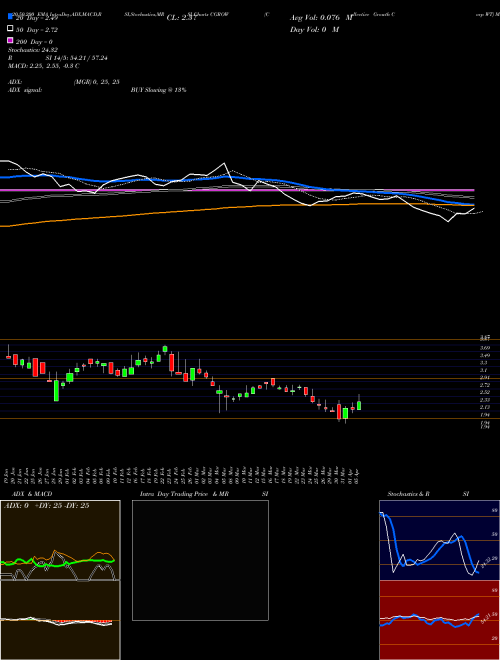Click the 'Day Vol: 0 M' text
The image size is (500, 660).
click(x=314, y=29)
